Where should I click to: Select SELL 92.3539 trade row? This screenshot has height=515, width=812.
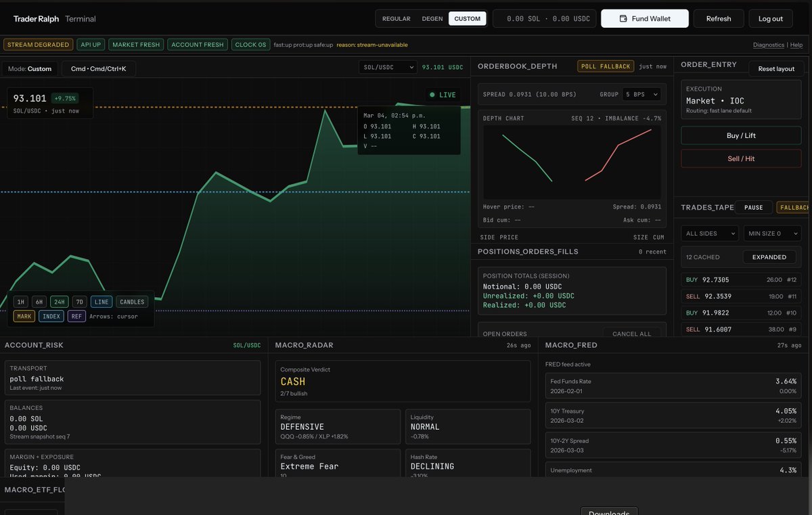pyautogui.click(x=741, y=296)
